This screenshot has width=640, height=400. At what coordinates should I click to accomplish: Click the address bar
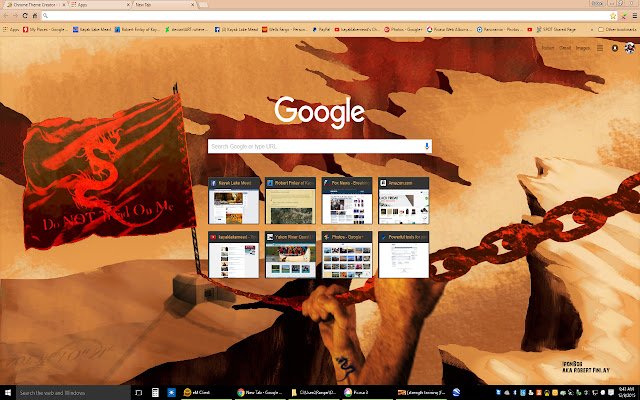coord(327,16)
